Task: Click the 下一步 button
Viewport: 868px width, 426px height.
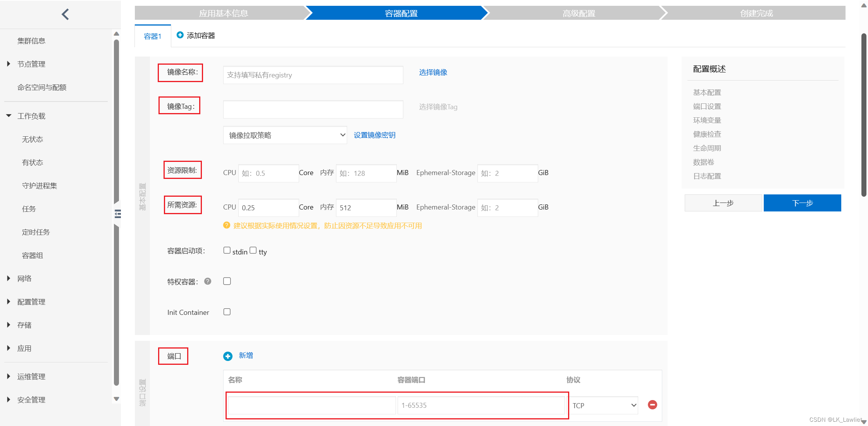Action: (803, 203)
